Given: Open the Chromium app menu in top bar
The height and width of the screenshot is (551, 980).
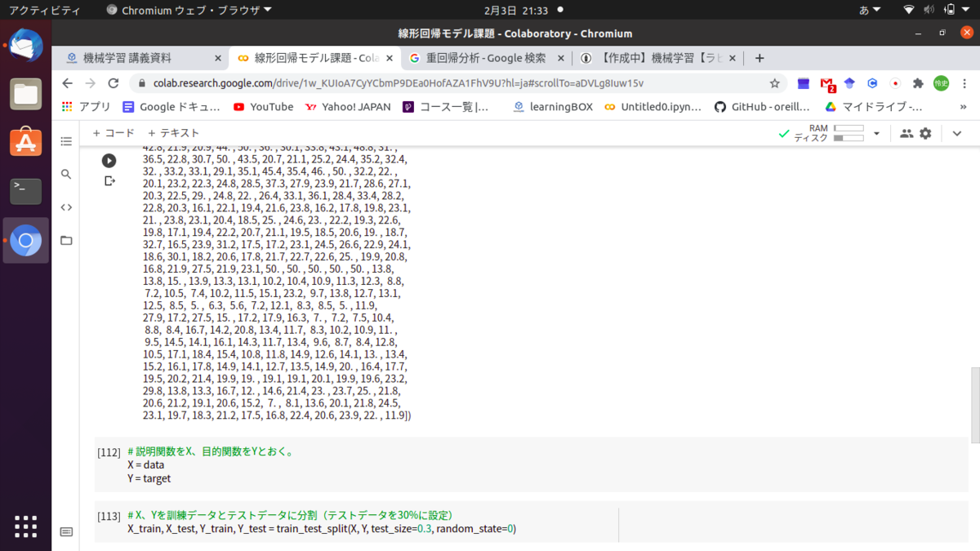Looking at the screenshot, I should click(189, 10).
